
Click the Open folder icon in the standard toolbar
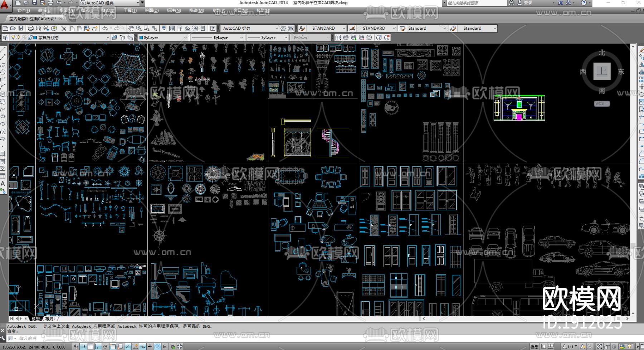13,28
